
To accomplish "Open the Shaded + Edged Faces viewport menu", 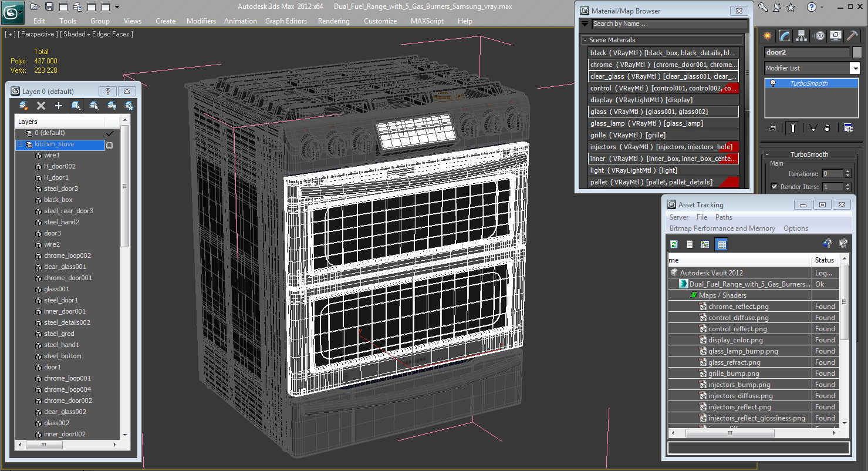I will coord(97,34).
